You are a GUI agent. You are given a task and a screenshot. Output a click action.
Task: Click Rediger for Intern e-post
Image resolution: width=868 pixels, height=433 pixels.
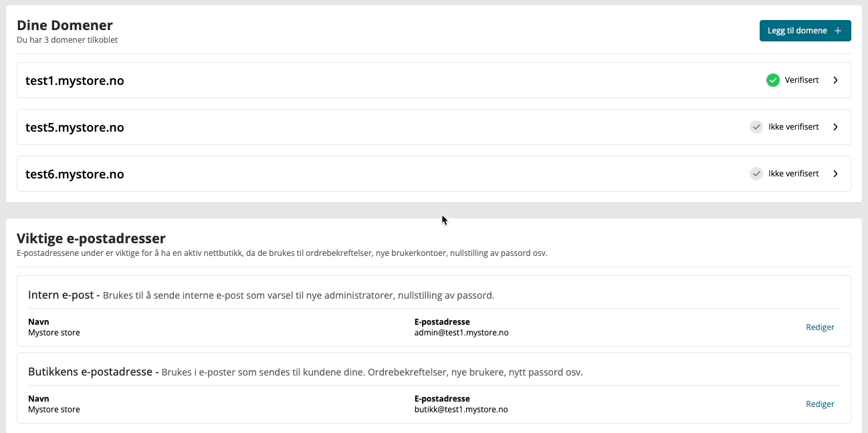820,327
